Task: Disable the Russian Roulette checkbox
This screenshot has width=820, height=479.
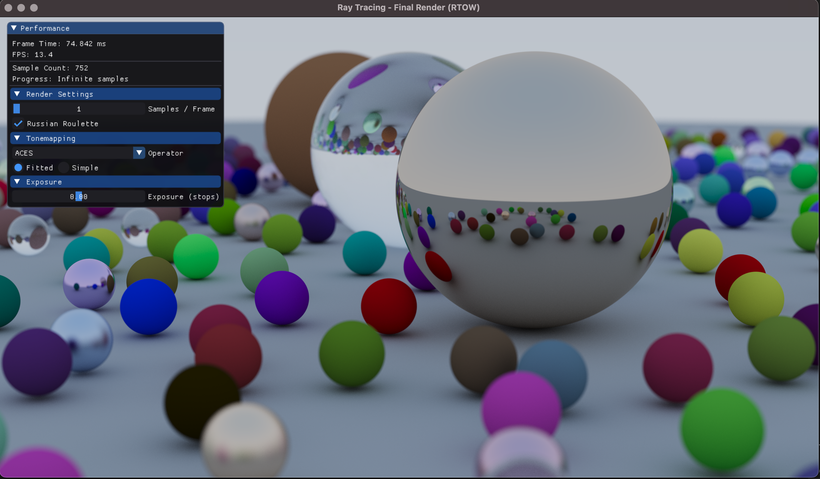Action: pos(18,123)
